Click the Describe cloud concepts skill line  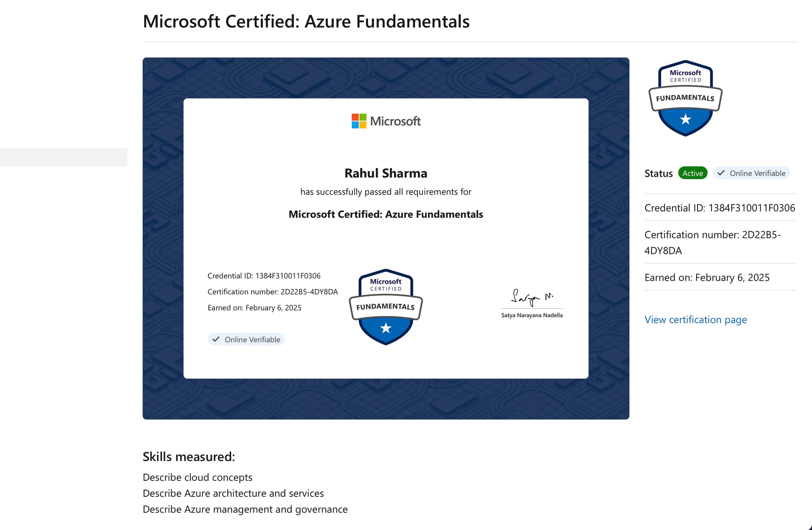tap(198, 477)
